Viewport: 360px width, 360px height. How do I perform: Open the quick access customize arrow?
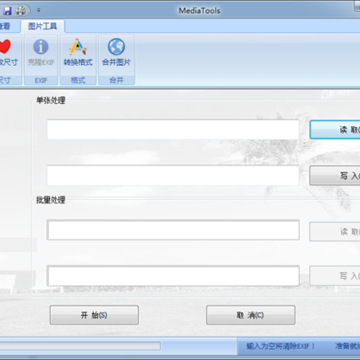tap(39, 10)
